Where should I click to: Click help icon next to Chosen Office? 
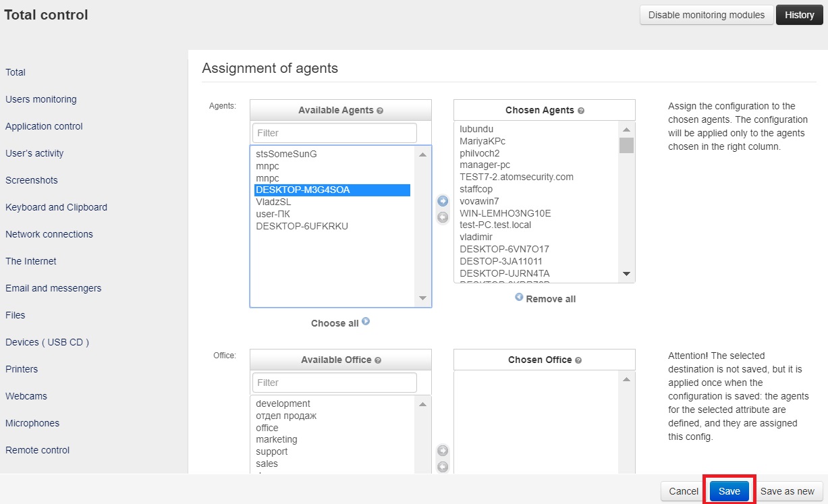point(578,360)
